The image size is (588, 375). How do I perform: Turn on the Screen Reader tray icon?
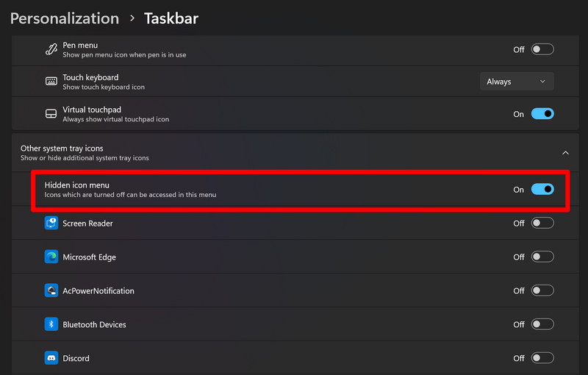(x=542, y=223)
